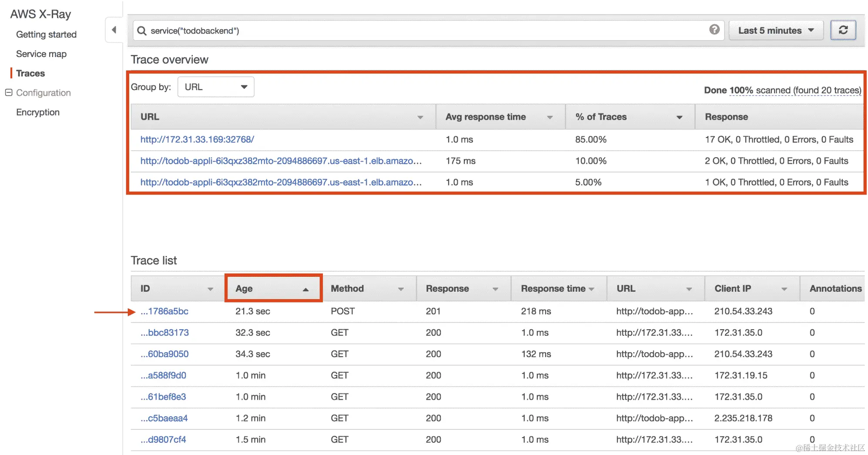
Task: Open the filter expression help icon
Action: click(714, 30)
